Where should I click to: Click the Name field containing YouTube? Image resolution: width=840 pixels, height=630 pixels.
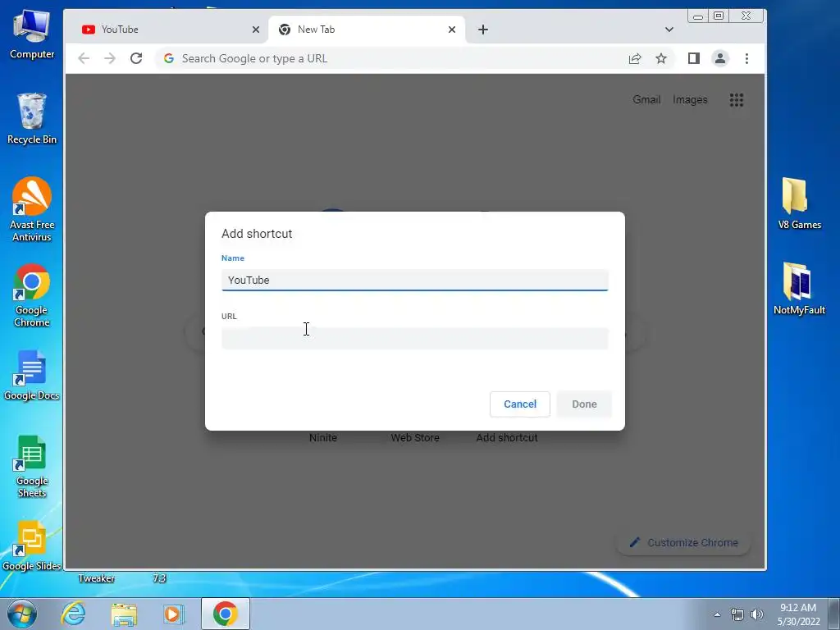point(414,280)
